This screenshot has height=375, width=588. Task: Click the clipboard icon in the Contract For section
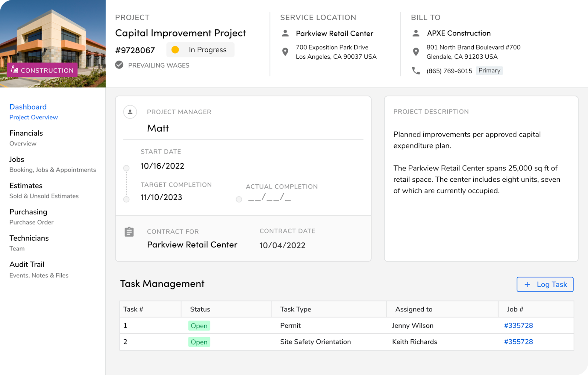pos(129,232)
